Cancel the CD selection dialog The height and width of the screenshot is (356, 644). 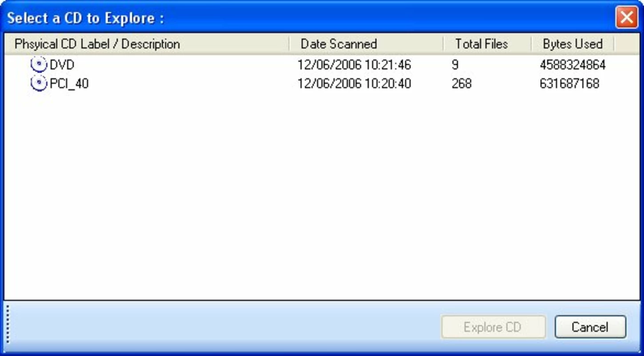tap(590, 327)
